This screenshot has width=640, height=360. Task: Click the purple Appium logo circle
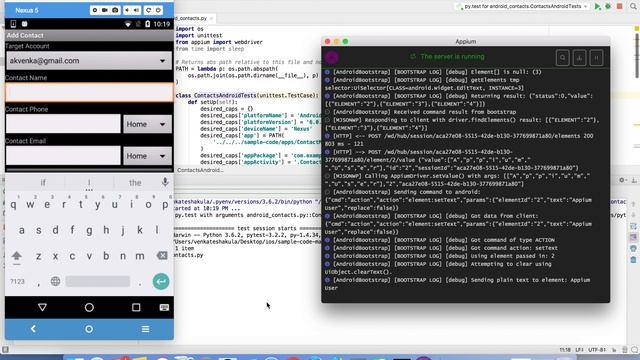click(x=332, y=57)
